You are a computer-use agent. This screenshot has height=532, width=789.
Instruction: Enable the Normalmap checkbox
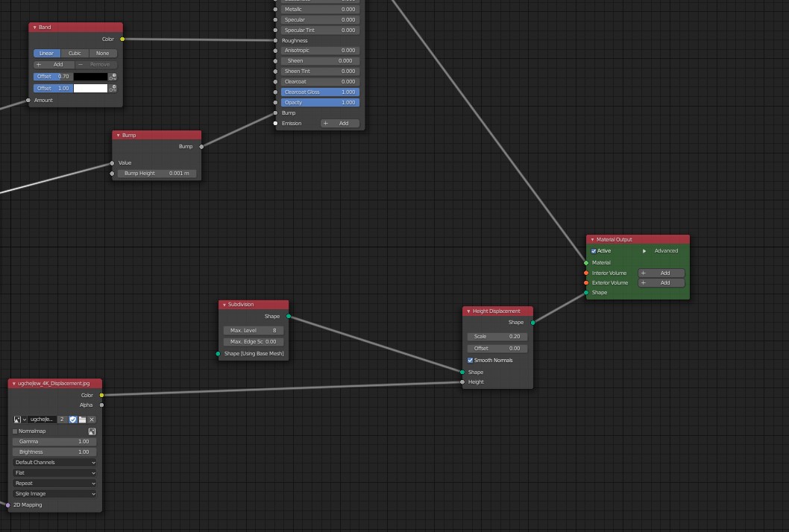coord(15,431)
